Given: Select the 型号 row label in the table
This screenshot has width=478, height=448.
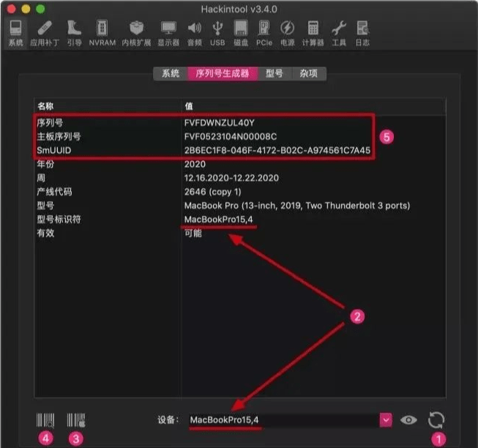Looking at the screenshot, I should tap(45, 206).
